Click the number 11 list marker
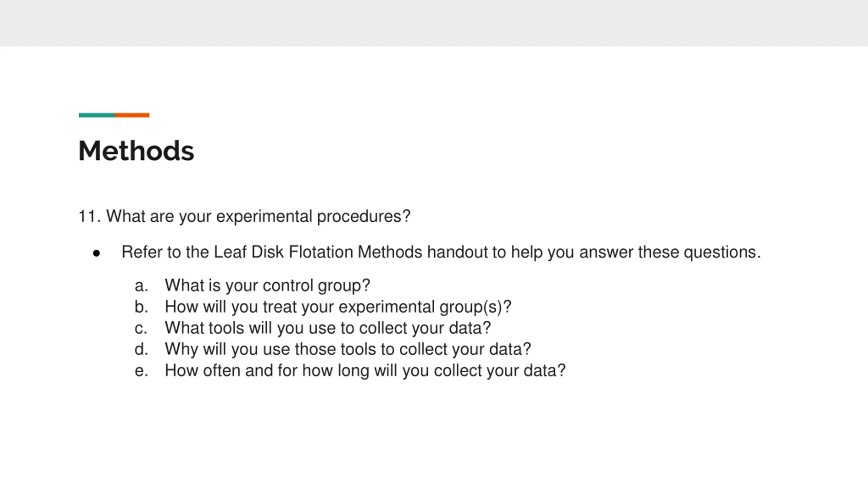 click(x=90, y=217)
